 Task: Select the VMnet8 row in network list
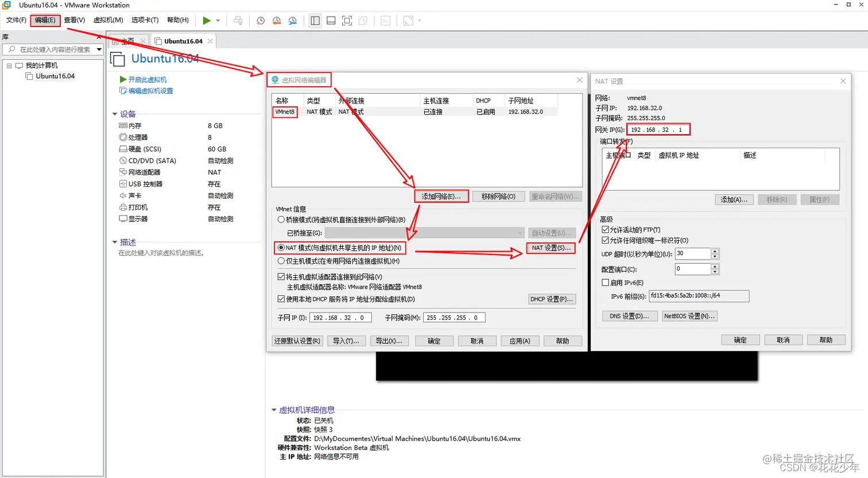tap(415, 112)
